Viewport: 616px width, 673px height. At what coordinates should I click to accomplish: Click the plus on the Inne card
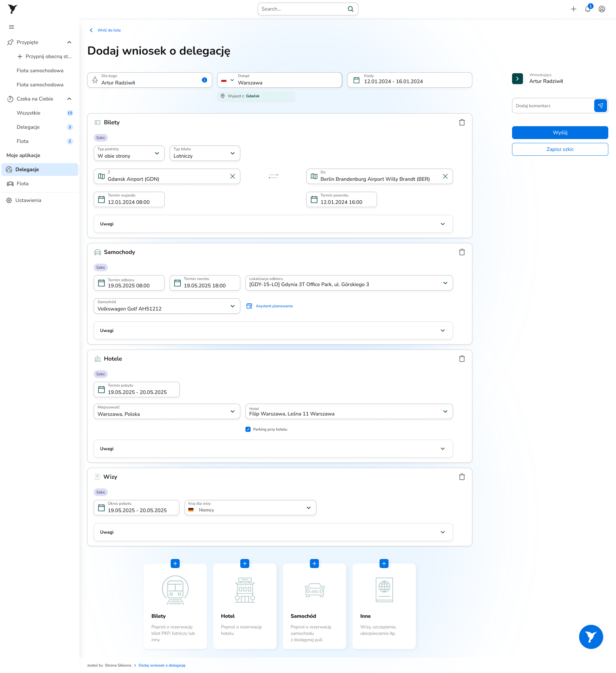coord(384,564)
